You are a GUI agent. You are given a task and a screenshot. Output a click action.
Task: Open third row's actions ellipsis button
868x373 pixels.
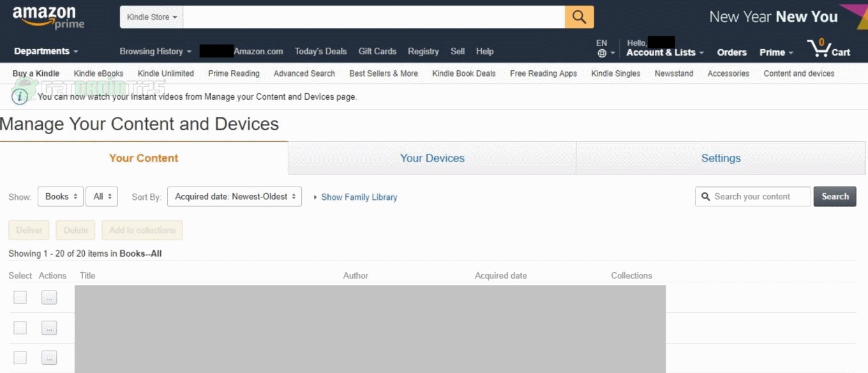tap(49, 358)
